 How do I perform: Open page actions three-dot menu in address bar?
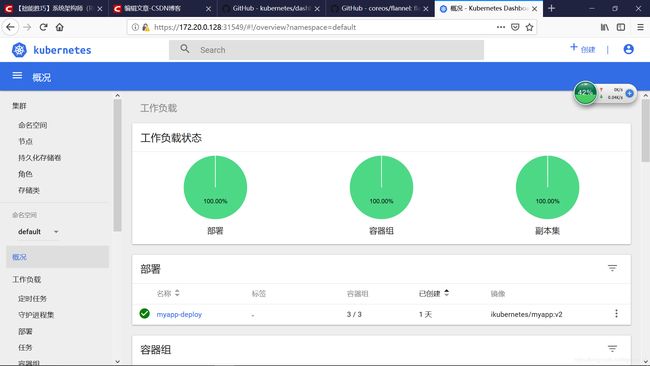[501, 27]
